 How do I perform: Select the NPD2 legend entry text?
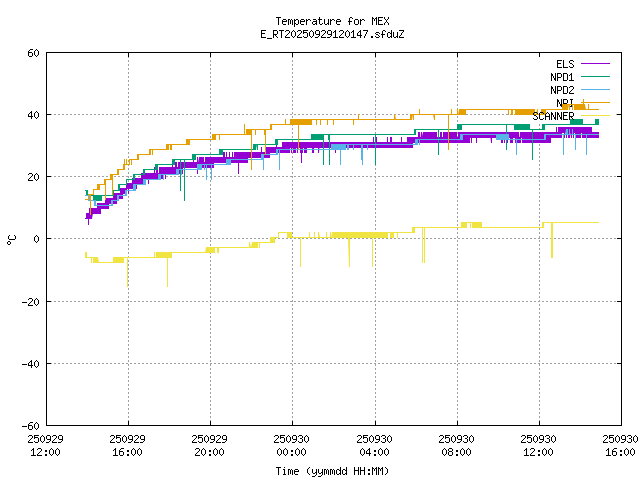[562, 90]
